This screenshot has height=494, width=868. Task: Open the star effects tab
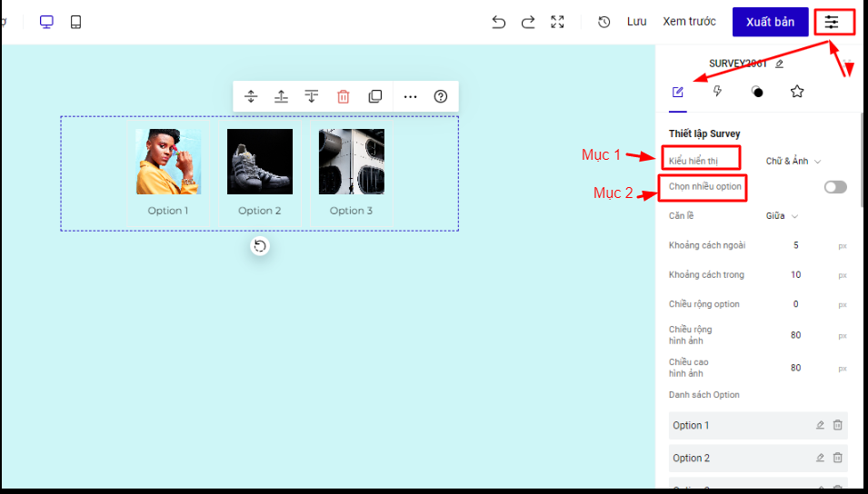pos(797,92)
